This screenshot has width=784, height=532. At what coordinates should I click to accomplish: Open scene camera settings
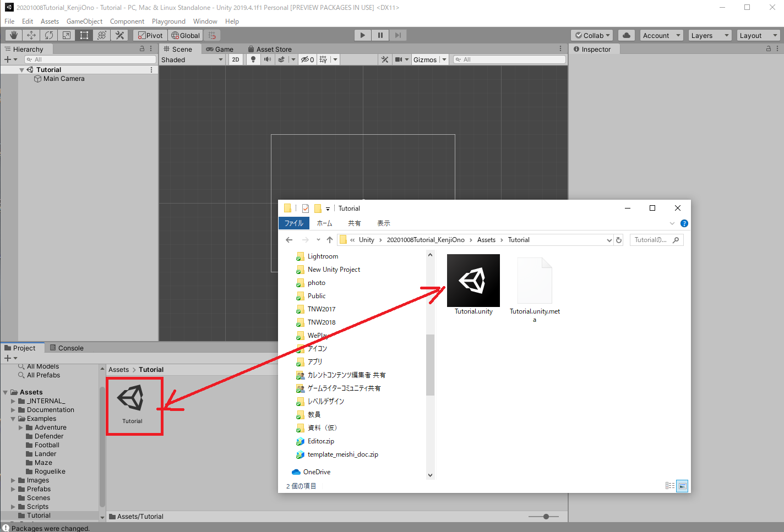[399, 59]
